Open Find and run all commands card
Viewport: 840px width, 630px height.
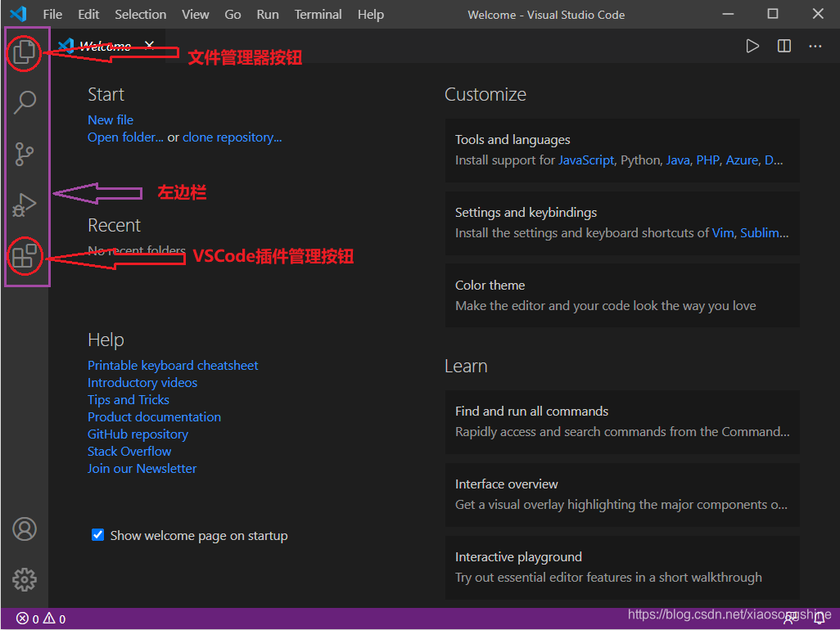622,422
